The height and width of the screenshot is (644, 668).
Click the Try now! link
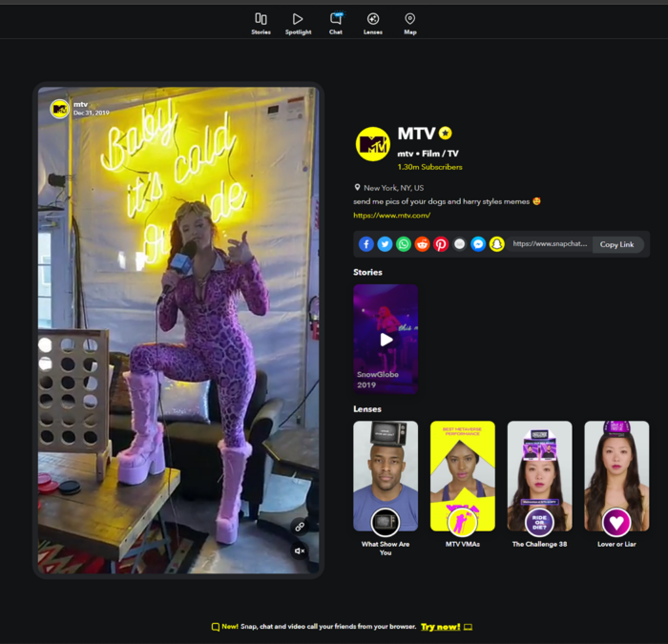tap(441, 627)
